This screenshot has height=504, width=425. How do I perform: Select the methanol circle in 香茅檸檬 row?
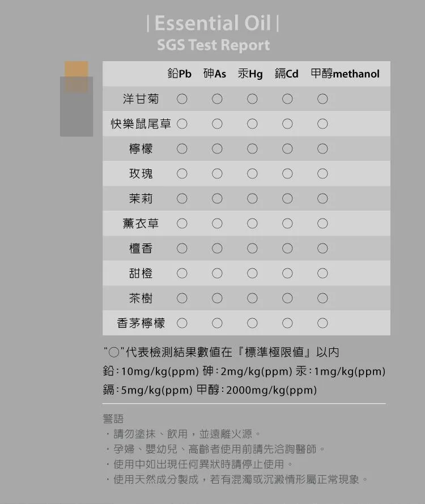pos(322,323)
